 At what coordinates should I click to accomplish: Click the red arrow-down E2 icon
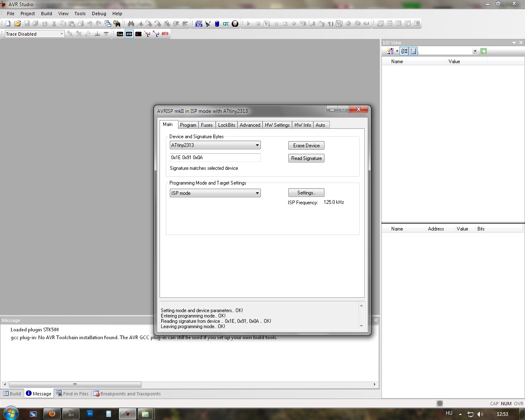pyautogui.click(x=147, y=34)
